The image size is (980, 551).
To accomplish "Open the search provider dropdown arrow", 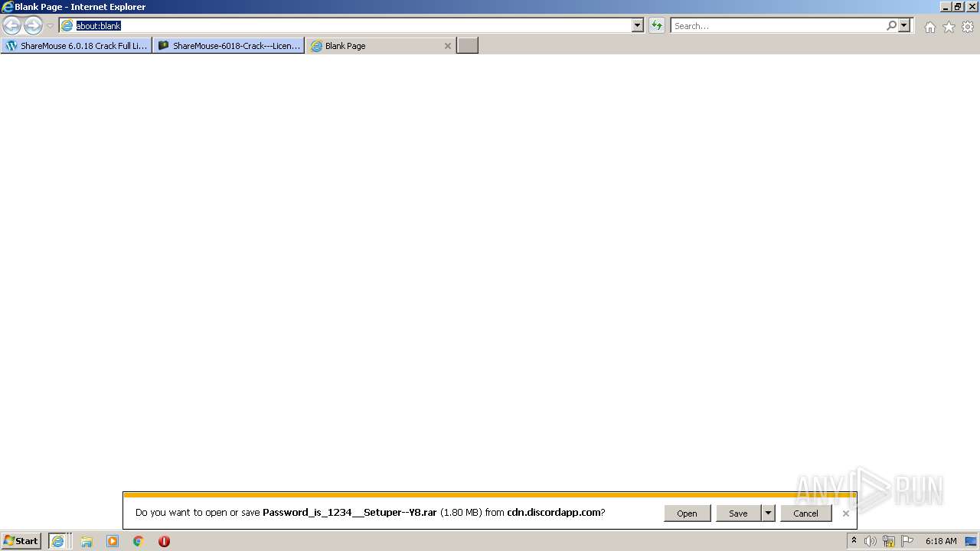I will (x=904, y=25).
